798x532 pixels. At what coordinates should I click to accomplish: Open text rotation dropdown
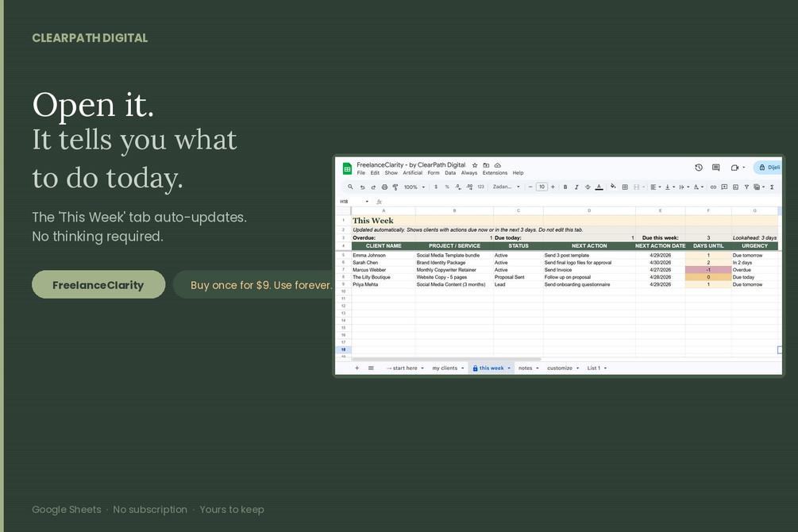tap(698, 187)
